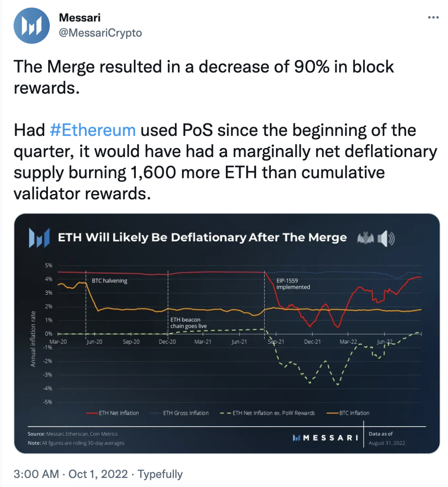Image resolution: width=448 pixels, height=487 pixels.
Task: Click the EIP-1559 implemented marker label
Action: click(x=293, y=284)
